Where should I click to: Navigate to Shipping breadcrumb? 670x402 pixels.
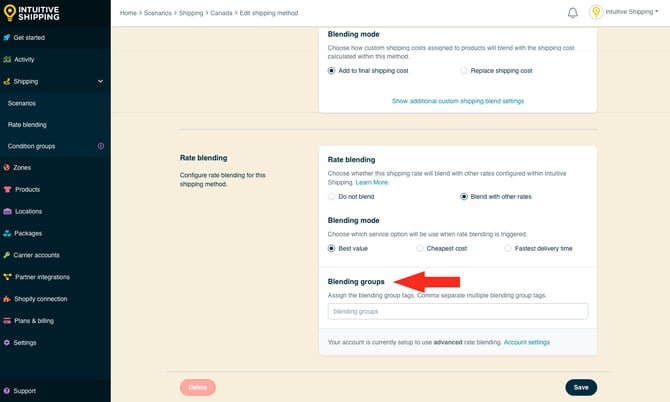191,13
